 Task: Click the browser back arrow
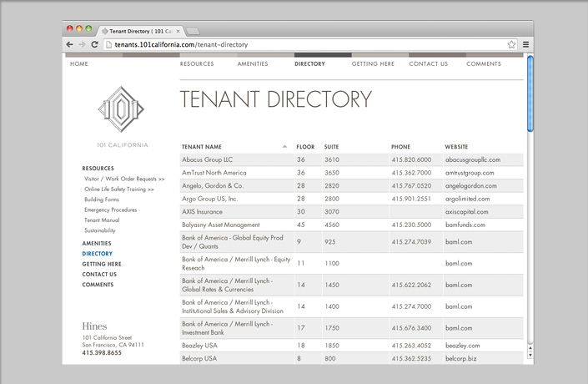pyautogui.click(x=70, y=44)
